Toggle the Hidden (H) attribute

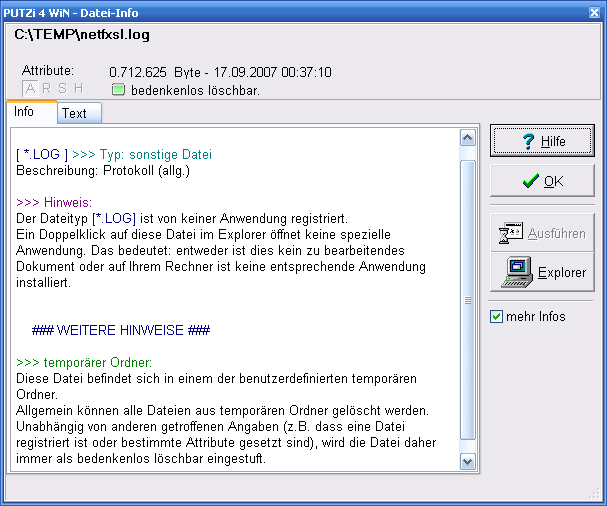click(78, 89)
